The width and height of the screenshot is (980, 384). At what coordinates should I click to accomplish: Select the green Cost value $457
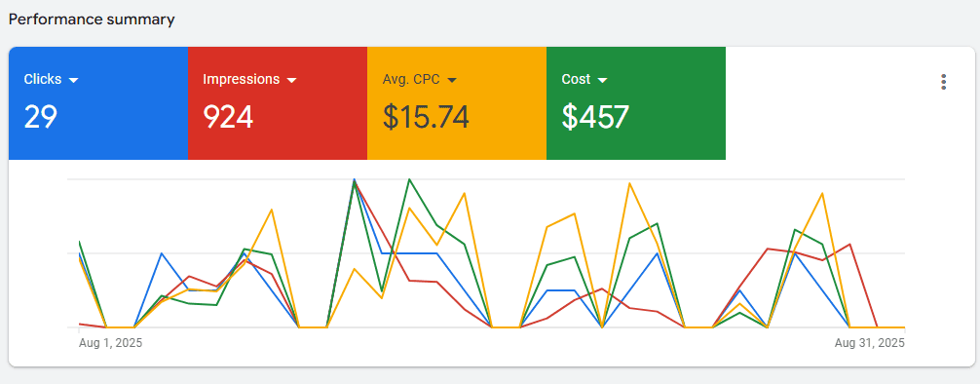point(595,117)
